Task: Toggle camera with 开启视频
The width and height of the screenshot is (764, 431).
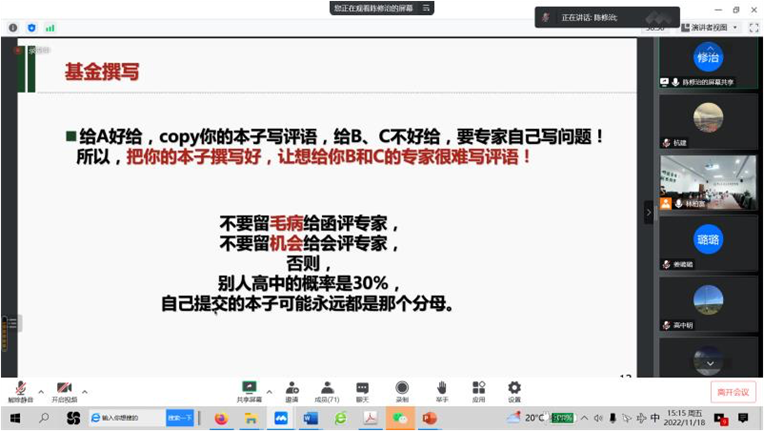Action: (x=64, y=390)
